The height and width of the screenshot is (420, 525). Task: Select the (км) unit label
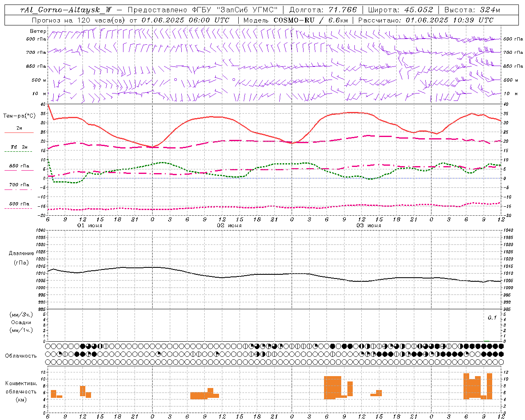(x=21, y=399)
